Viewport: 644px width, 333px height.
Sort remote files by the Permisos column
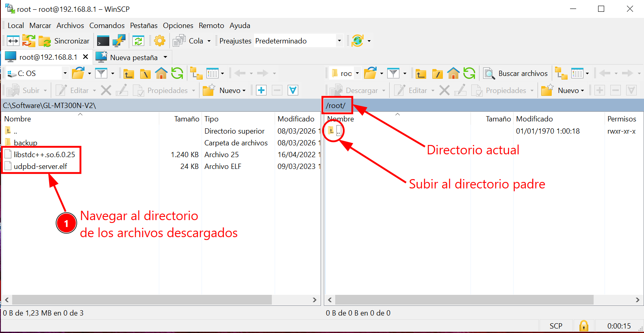pyautogui.click(x=622, y=119)
